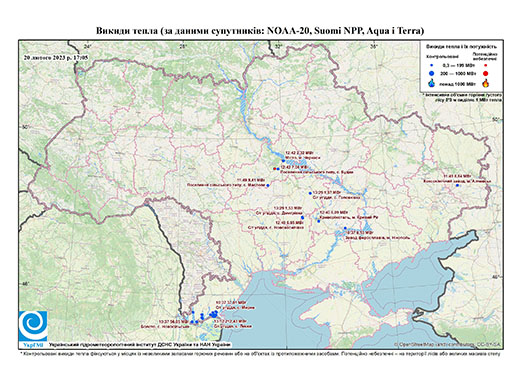Click the blue marker cluster near Danube delta

[x=214, y=313]
